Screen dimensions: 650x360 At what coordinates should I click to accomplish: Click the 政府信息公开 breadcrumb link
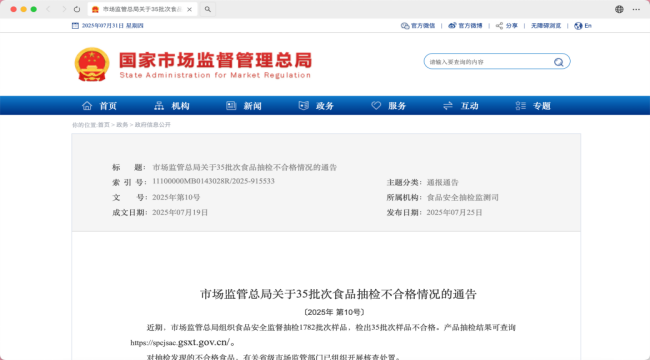point(153,125)
